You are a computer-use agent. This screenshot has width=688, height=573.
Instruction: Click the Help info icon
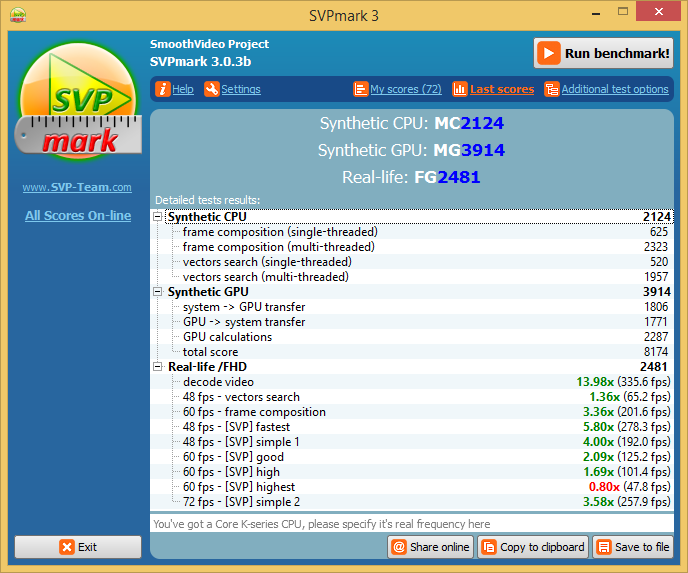coord(163,89)
